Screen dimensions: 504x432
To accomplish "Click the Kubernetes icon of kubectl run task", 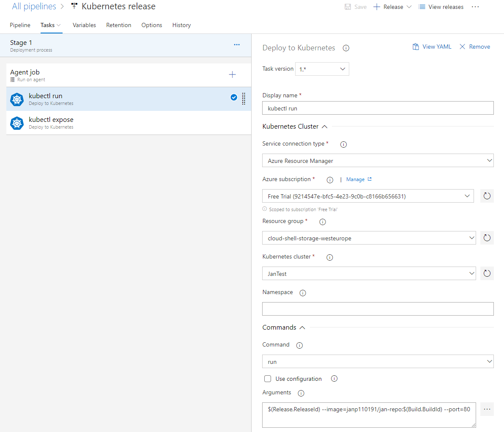I will tap(17, 99).
